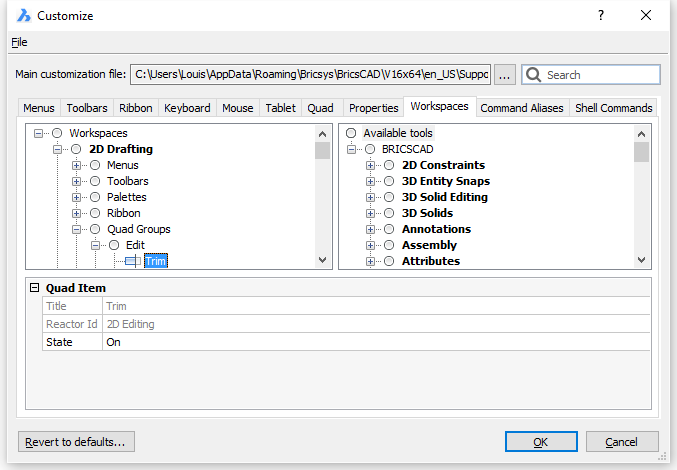Click the browse ellipsis button

click(x=504, y=75)
